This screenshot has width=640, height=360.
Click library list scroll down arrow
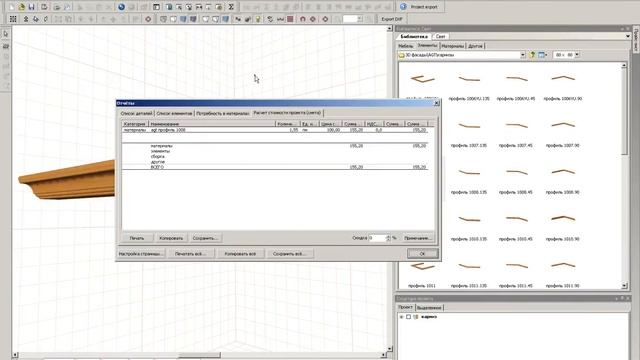tap(624, 286)
